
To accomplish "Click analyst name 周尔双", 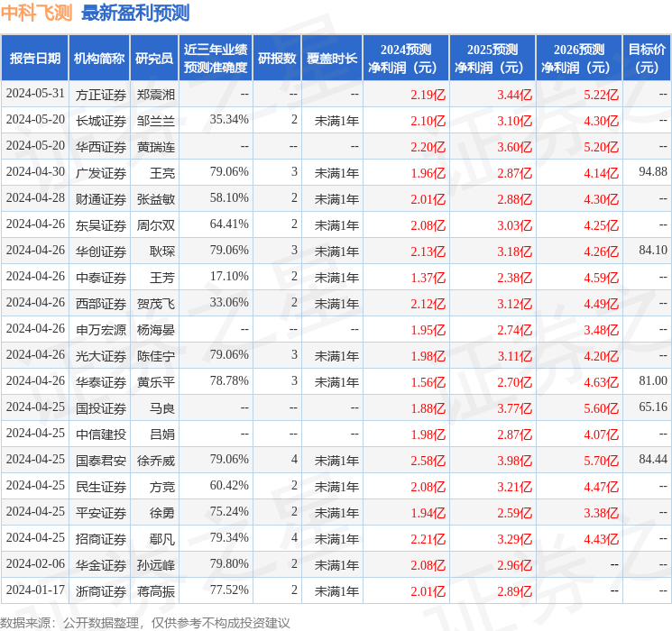I will pos(155,225).
